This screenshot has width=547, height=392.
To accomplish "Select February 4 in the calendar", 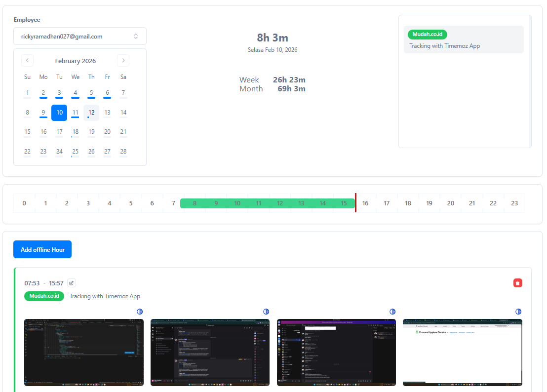I will [x=76, y=93].
